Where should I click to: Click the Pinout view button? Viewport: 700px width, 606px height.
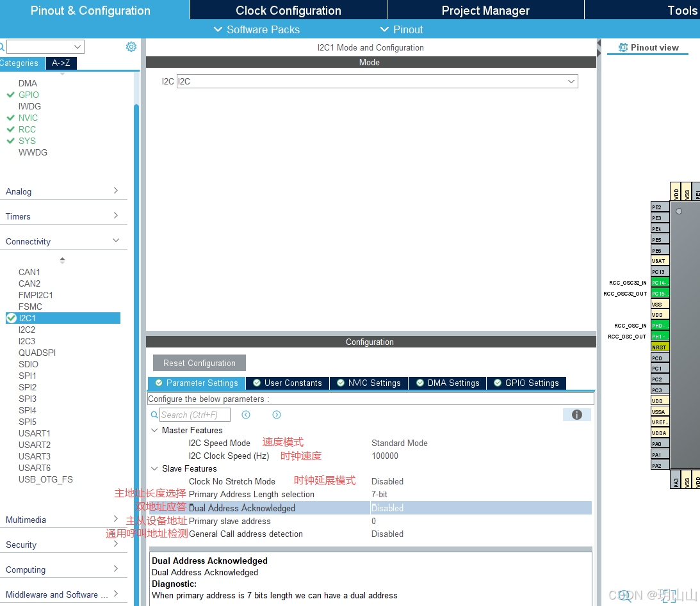click(648, 47)
